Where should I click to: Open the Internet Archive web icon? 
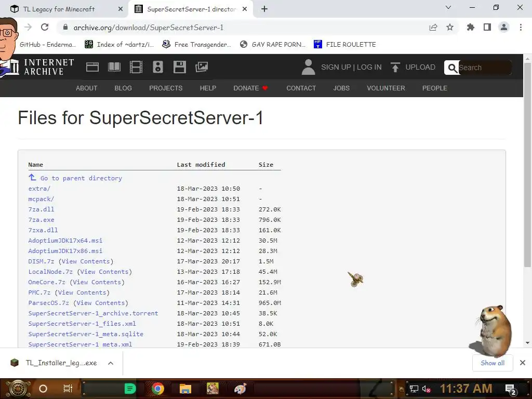(x=92, y=67)
